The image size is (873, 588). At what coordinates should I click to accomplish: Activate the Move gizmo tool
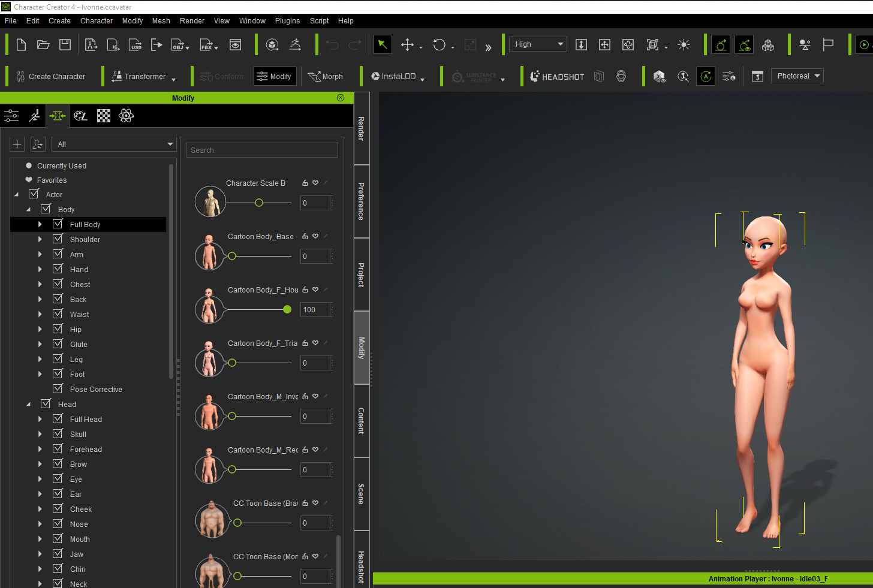pyautogui.click(x=407, y=44)
